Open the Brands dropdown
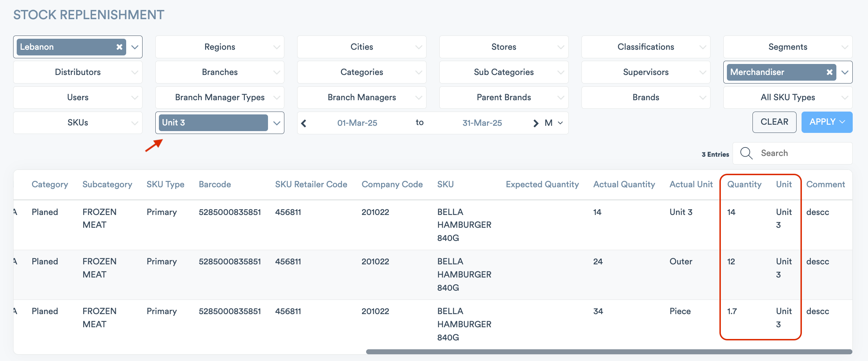The image size is (868, 361). [702, 97]
